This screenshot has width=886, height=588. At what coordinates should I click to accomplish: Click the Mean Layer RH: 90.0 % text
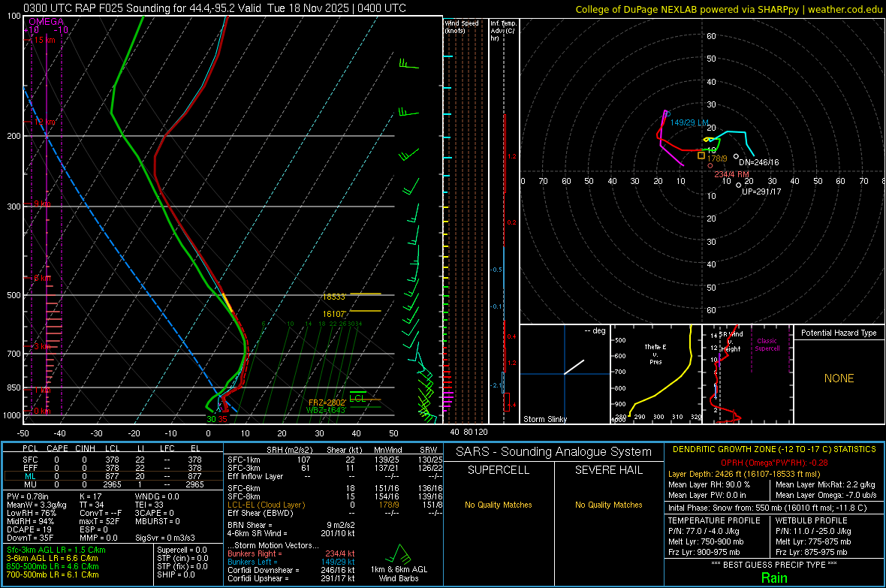coord(709,484)
